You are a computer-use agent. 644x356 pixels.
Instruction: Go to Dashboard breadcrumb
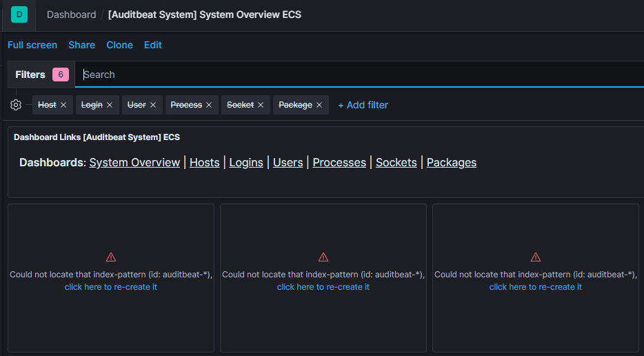[x=71, y=14]
